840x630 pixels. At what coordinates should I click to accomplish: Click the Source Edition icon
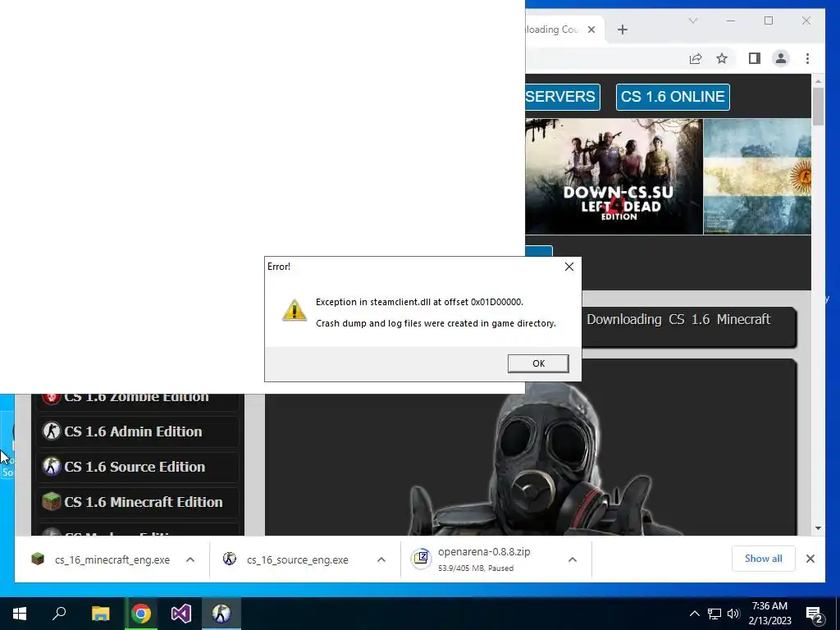click(52, 467)
